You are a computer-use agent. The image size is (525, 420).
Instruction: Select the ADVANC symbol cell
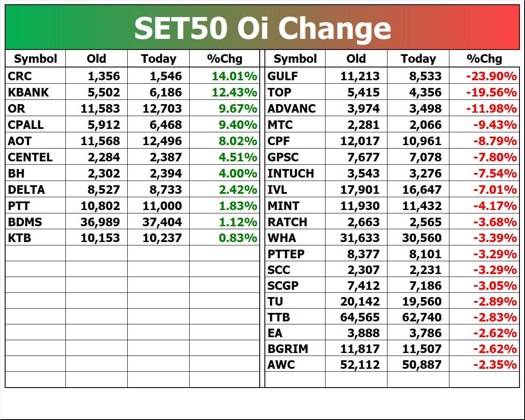point(295,108)
